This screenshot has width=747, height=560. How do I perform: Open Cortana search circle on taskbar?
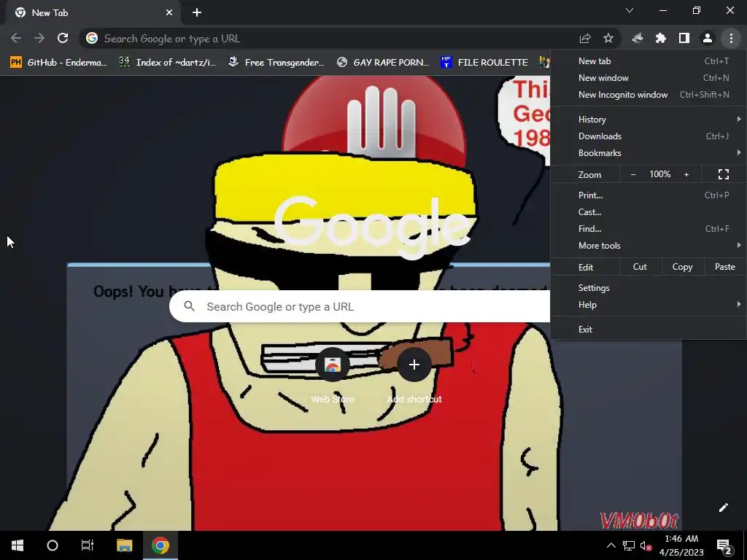[x=53, y=545]
